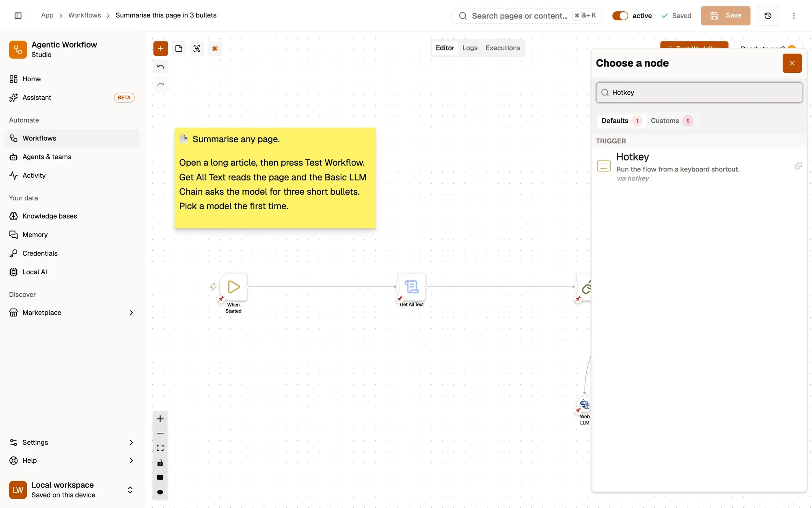Go to Workflows breadcrumb link

click(x=84, y=15)
